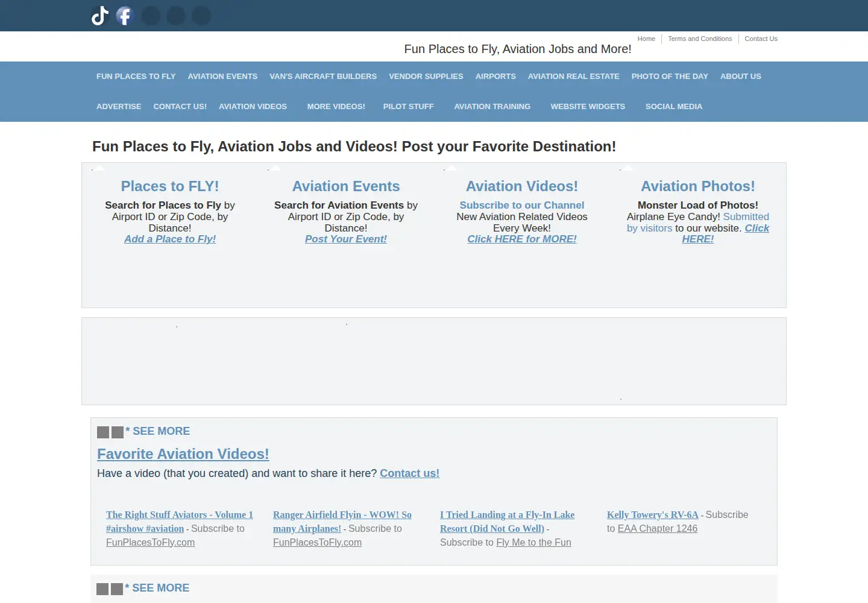This screenshot has height=603, width=868.
Task: Open Aviation Events menu item
Action: [x=222, y=77]
